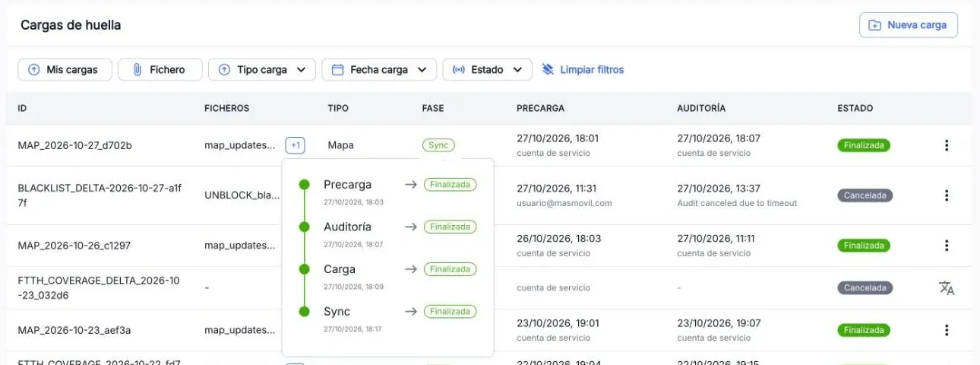Click Finalizada status of MAP_2026-10-23_aef3a
This screenshot has height=365, width=980.
864,330
